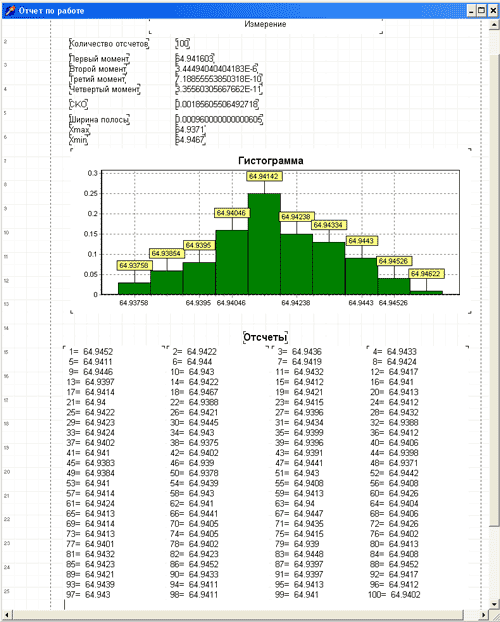The width and height of the screenshot is (500, 622).
Task: Click sample entry 97= 64.943
Action: click(88, 595)
